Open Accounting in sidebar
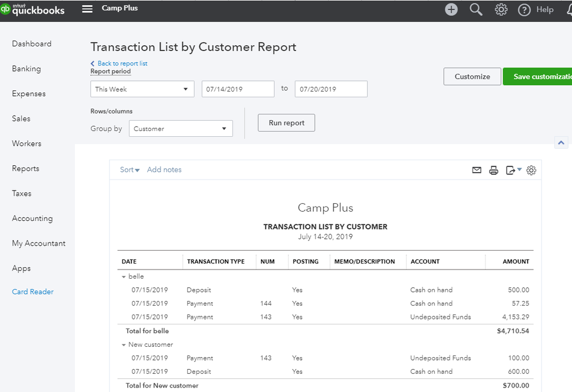Viewport: 572px width, 392px height. coord(33,219)
